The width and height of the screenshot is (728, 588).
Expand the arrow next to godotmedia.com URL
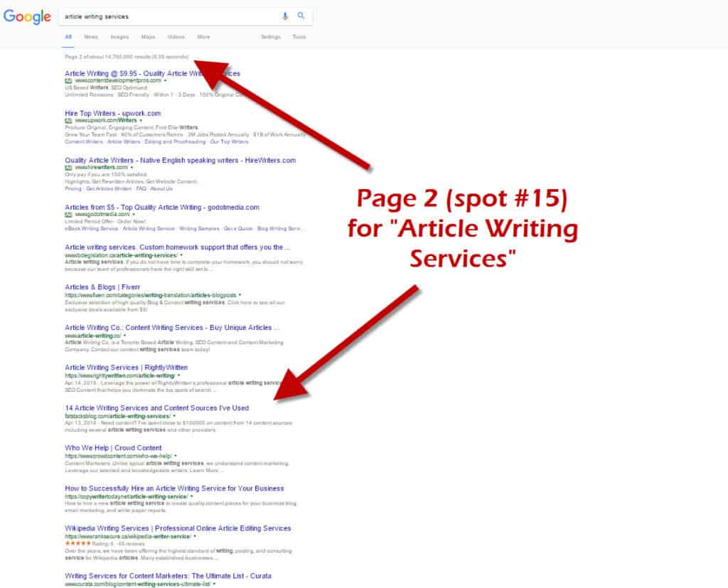[x=134, y=215]
